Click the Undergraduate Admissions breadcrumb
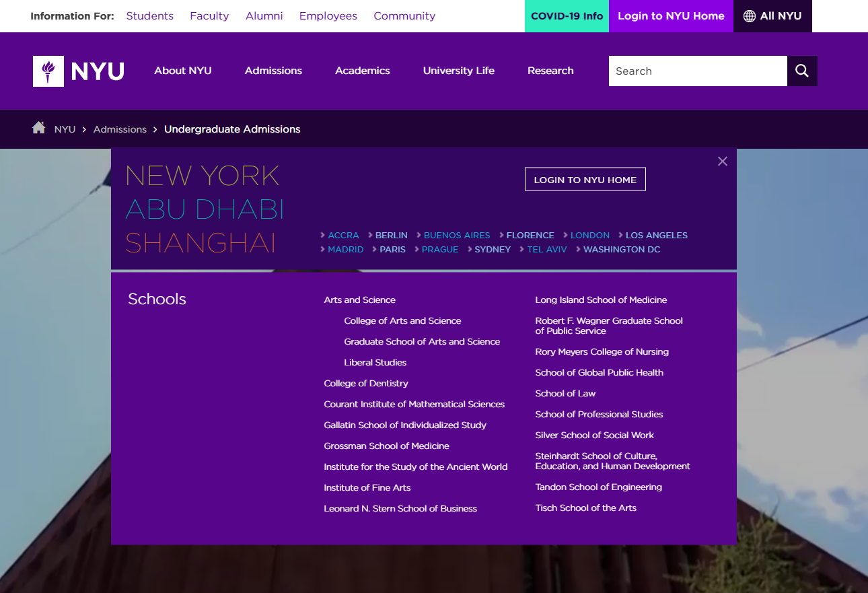 232,129
